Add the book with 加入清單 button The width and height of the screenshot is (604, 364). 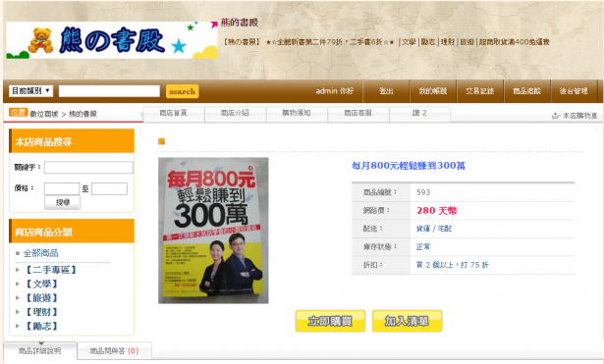(407, 321)
